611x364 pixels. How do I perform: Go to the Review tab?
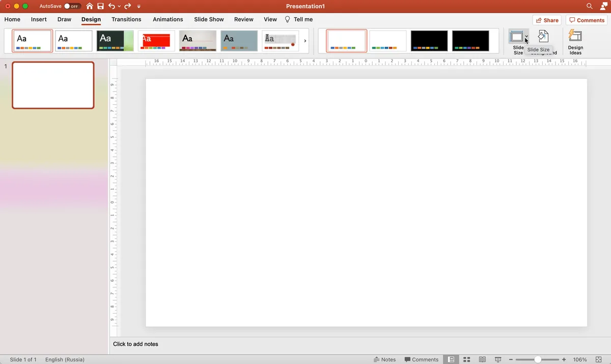(x=243, y=19)
